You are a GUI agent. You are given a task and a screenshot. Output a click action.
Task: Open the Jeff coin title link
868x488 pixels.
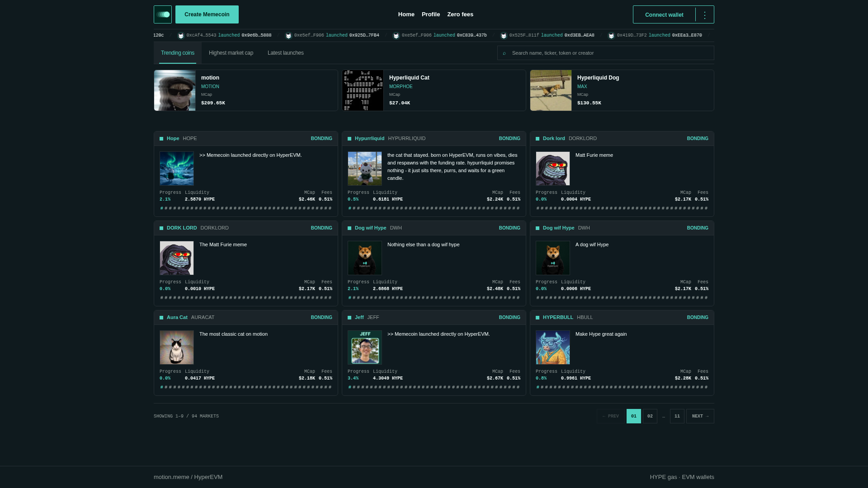tap(359, 318)
